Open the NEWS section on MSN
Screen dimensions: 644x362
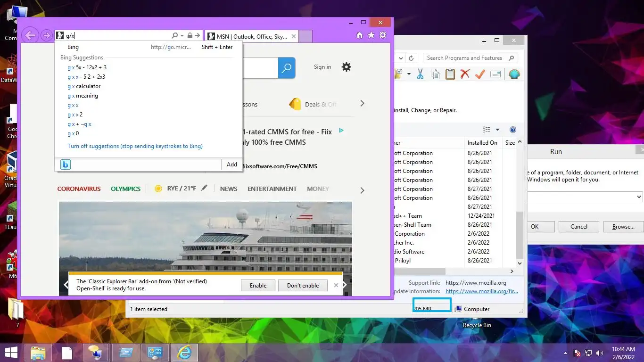(229, 189)
